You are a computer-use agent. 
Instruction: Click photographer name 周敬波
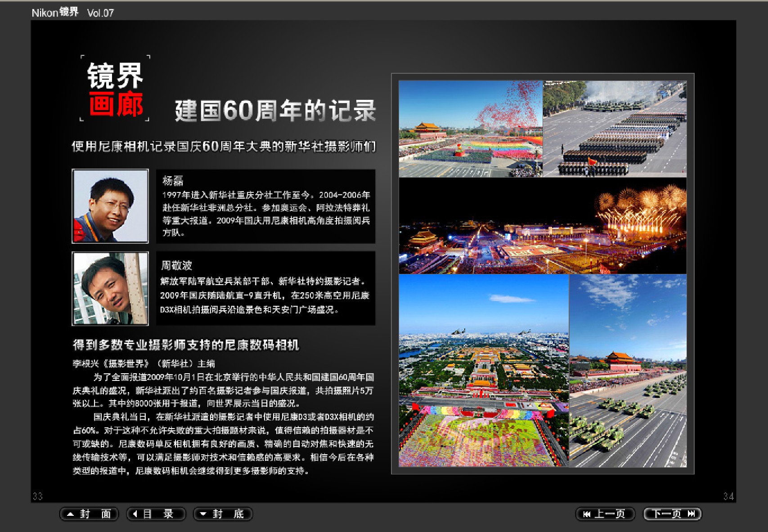176,265
